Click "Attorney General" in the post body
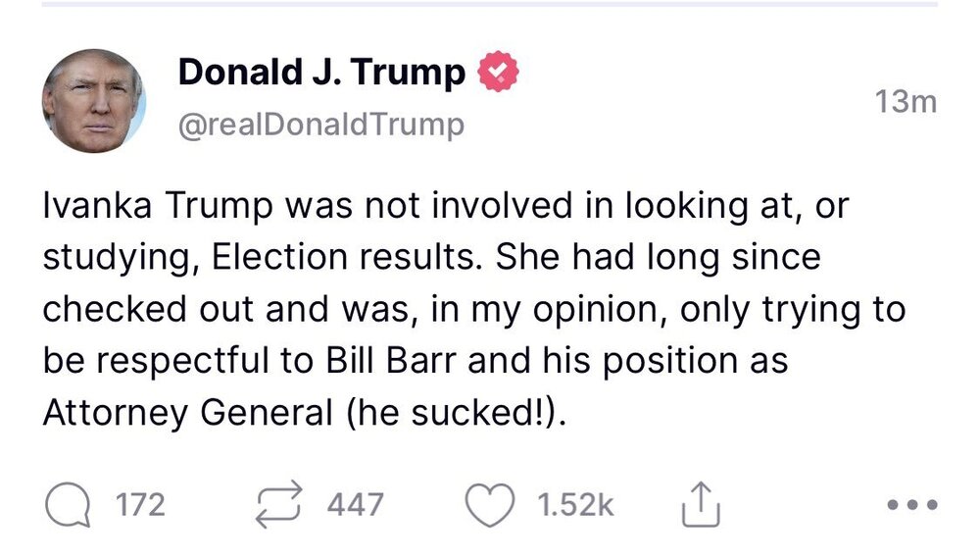The image size is (980, 560). [x=188, y=412]
